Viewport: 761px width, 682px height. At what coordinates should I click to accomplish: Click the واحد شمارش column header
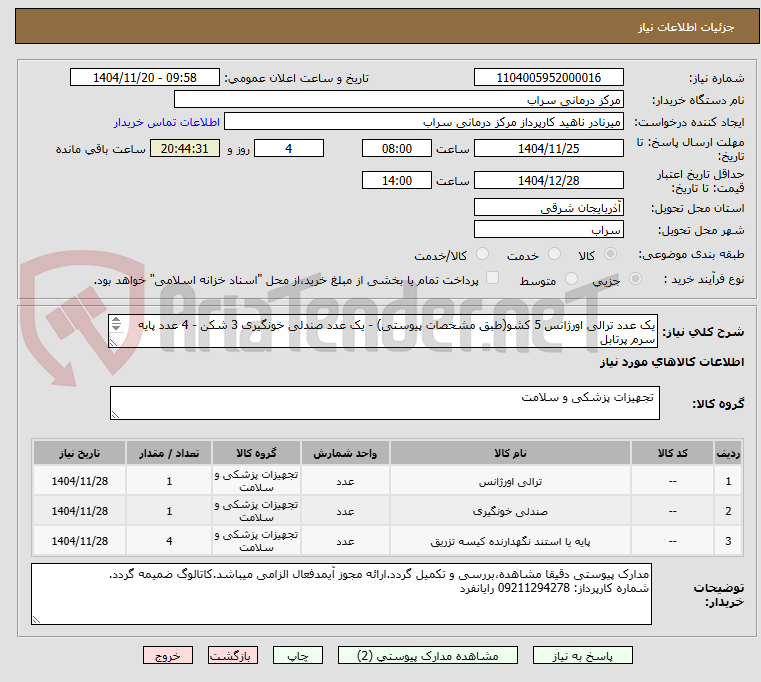pos(345,453)
